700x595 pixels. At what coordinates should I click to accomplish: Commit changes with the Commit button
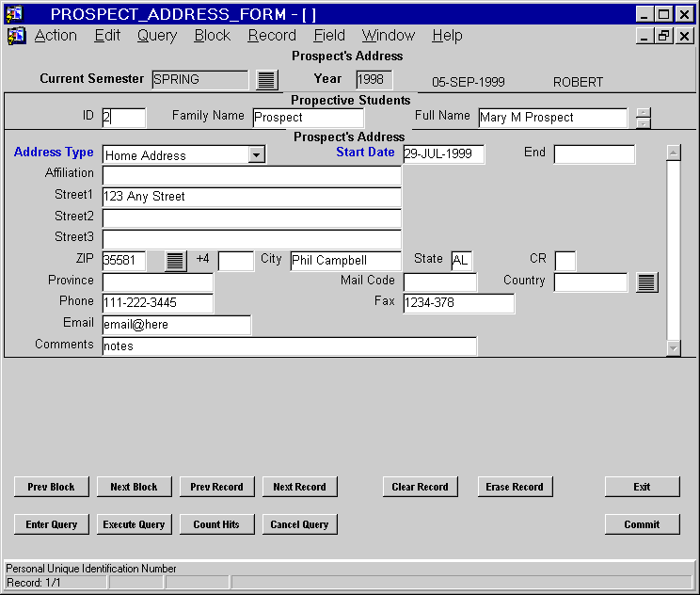[642, 524]
